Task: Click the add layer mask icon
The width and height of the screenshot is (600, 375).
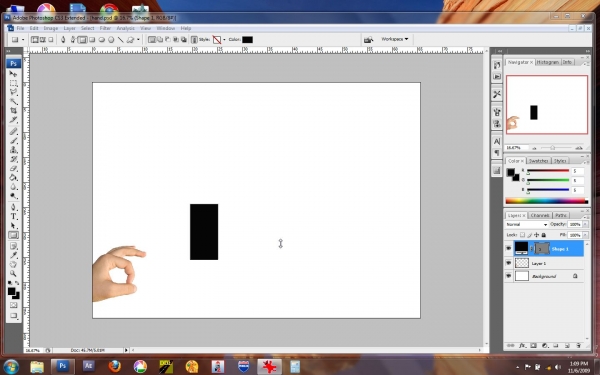Action: pos(533,346)
